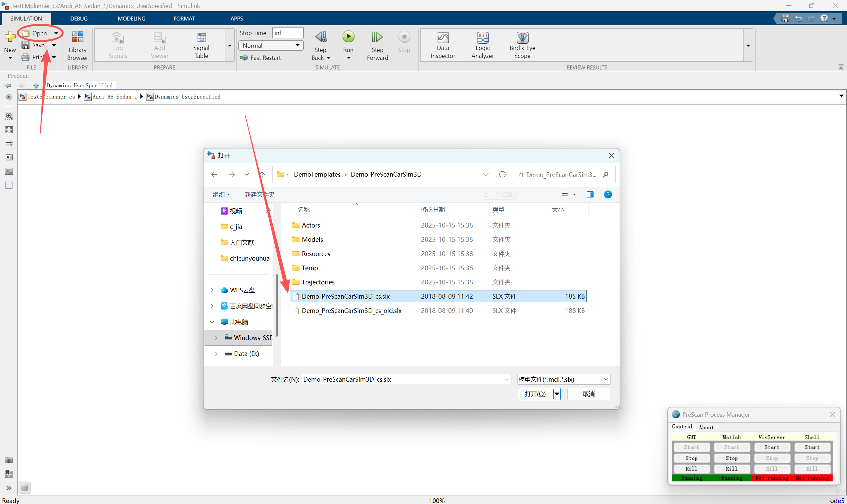The width and height of the screenshot is (847, 504).
Task: Click the 取消 cancel button
Action: coord(588,394)
